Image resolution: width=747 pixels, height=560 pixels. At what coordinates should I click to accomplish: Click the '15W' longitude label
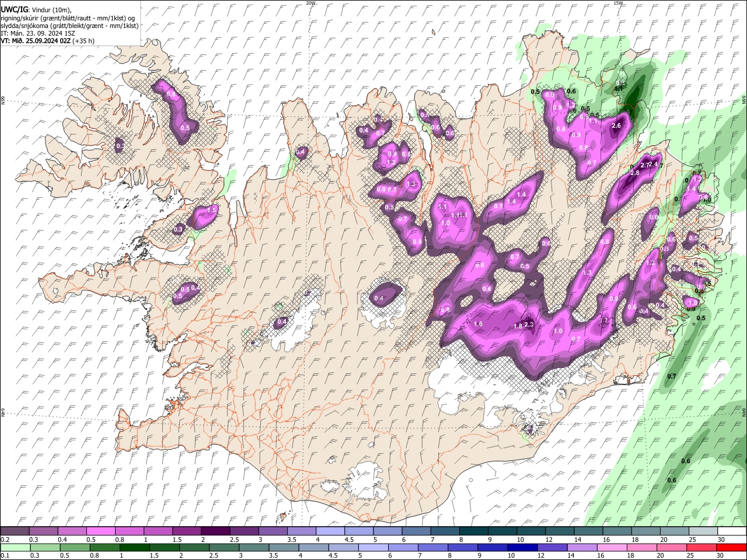[x=618, y=3]
